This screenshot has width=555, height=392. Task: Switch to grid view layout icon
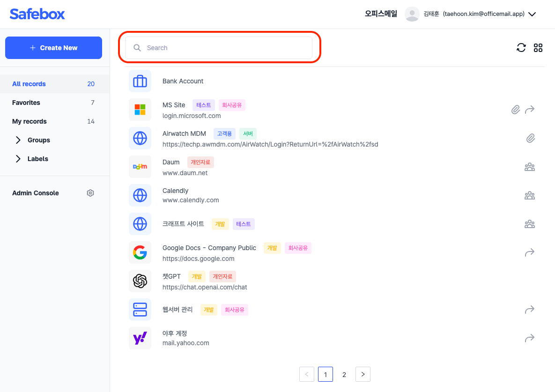pos(538,48)
